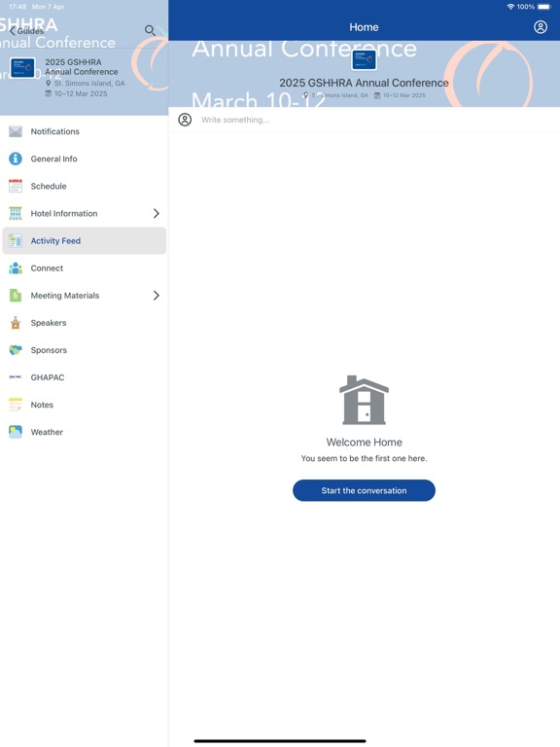
Task: Click the Activity Feed newspaper icon
Action: click(16, 240)
